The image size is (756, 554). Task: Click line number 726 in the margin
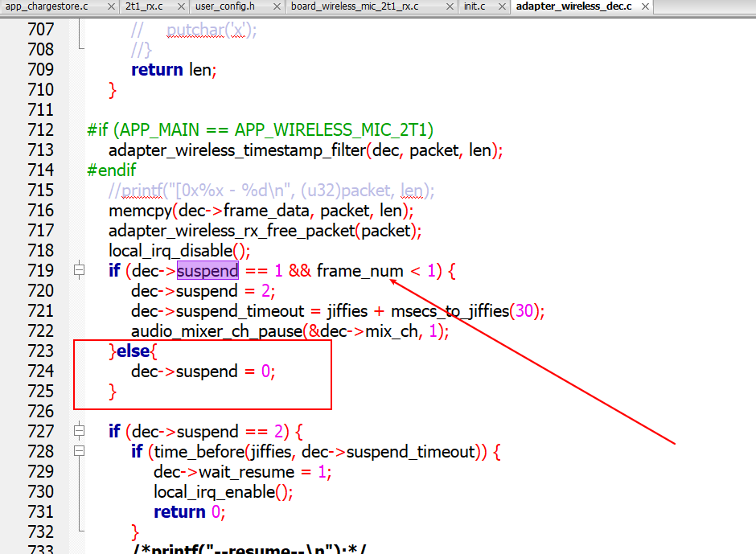coord(40,412)
